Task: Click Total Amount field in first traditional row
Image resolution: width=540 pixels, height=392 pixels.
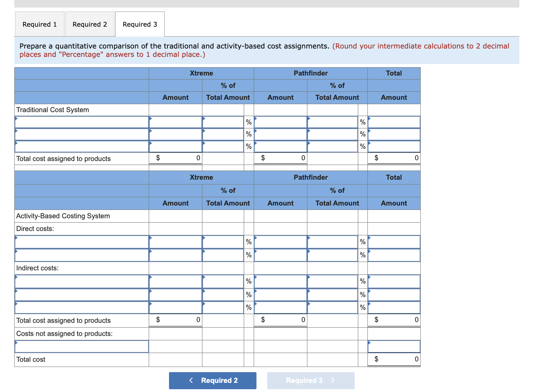Action: [x=394, y=122]
